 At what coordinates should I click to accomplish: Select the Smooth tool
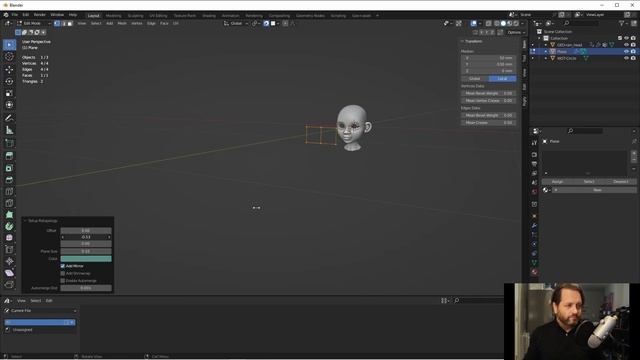[9, 238]
